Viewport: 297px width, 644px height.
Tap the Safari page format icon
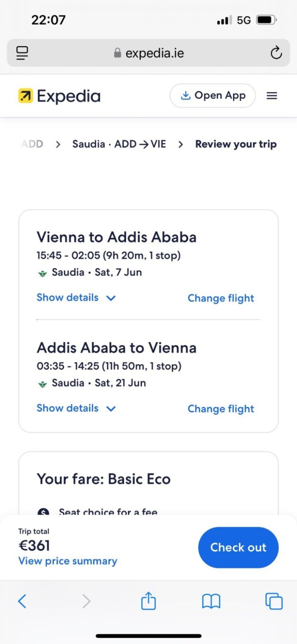tap(22, 53)
